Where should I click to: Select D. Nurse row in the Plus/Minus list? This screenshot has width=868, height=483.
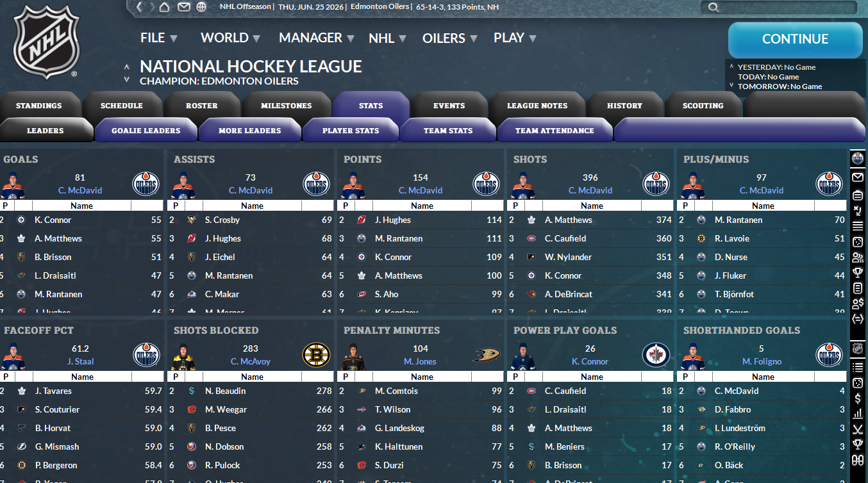point(762,257)
